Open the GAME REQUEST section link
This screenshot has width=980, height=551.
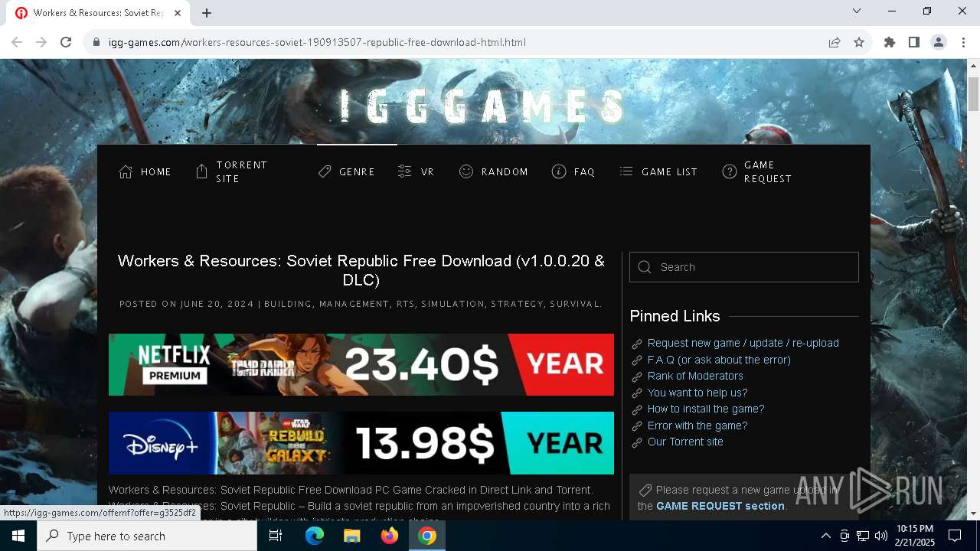click(720, 506)
